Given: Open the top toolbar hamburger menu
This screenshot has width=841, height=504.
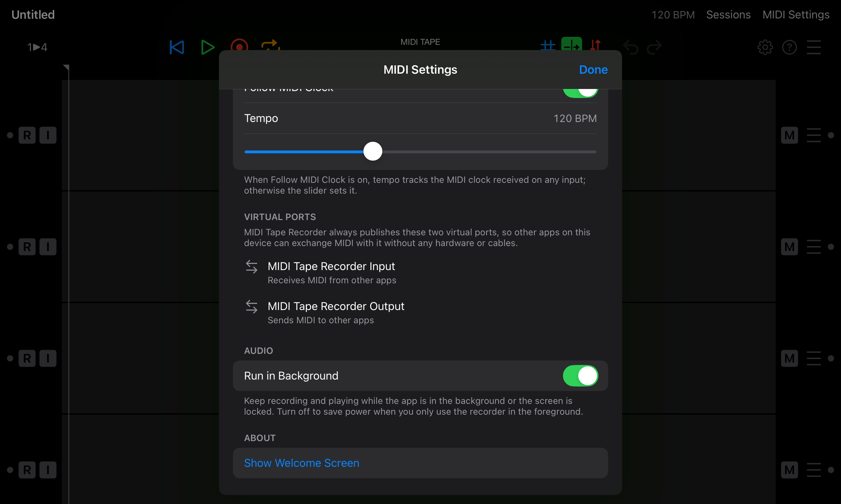Looking at the screenshot, I should point(814,47).
